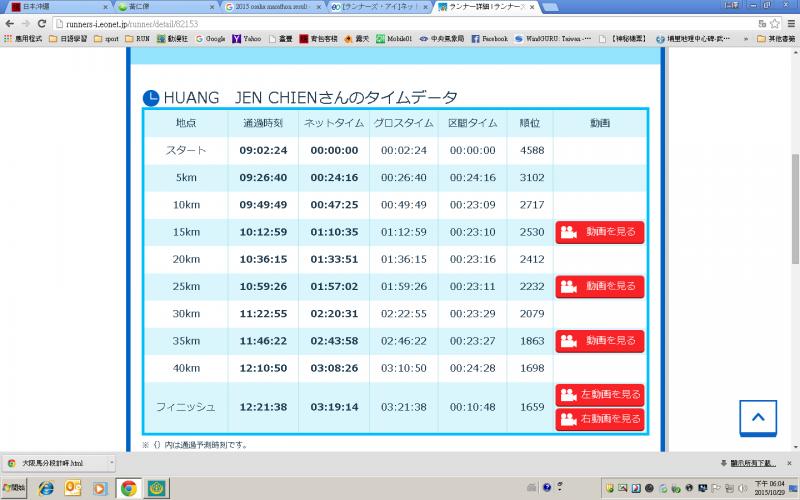The width and height of the screenshot is (800, 500).
Task: Open the 【神秘機票】 bookmark
Action: 623,39
